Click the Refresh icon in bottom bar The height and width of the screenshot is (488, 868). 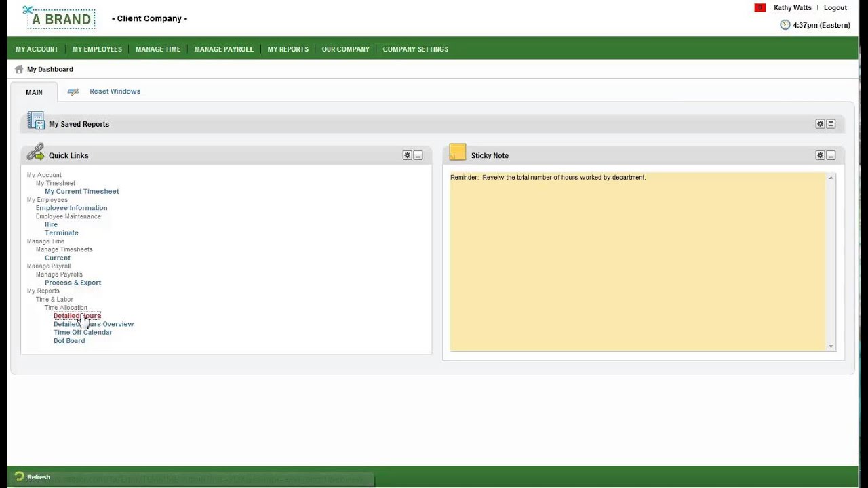[19, 476]
